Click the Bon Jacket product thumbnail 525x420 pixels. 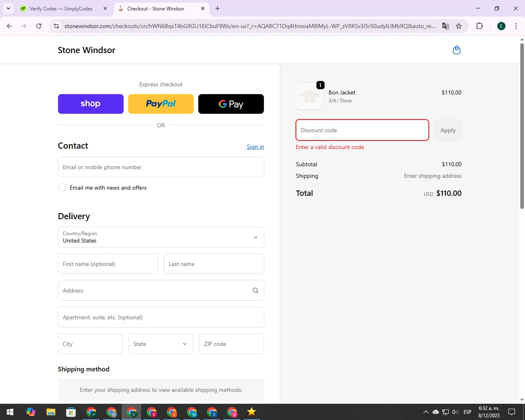309,96
